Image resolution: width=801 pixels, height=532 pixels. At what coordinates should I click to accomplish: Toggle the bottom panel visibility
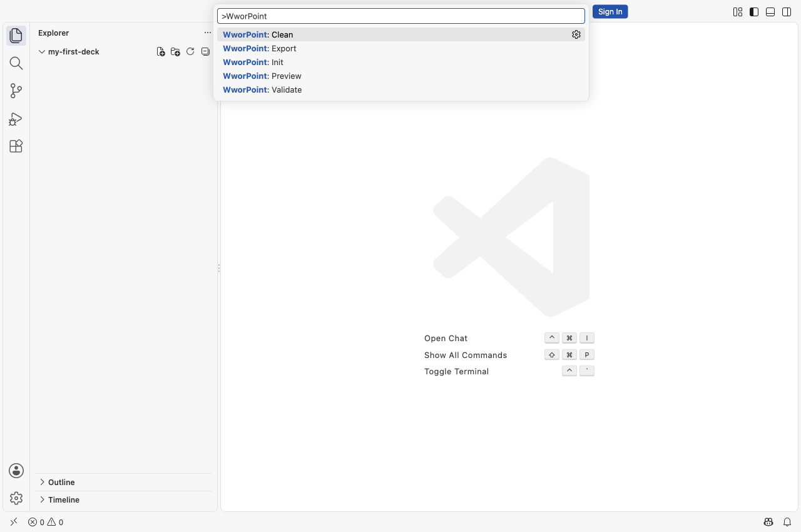[770, 12]
